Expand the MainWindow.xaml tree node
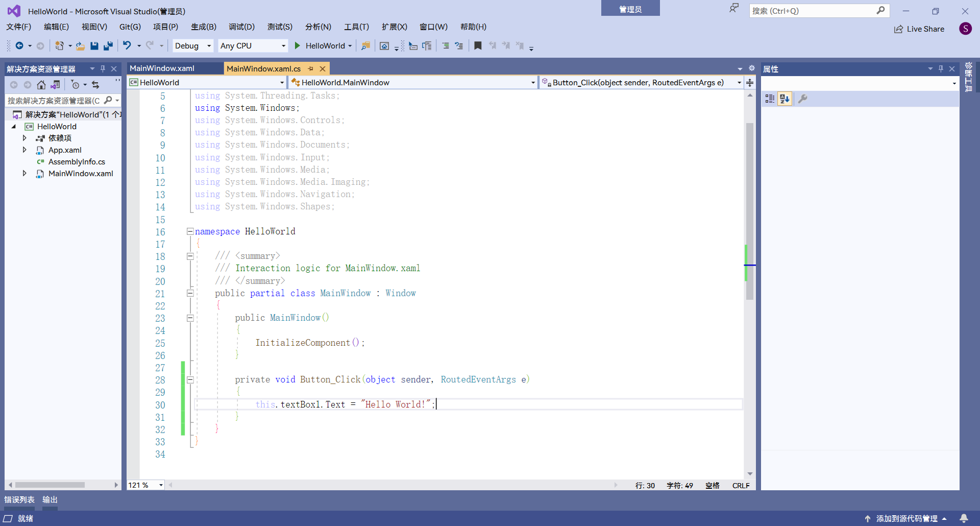The width and height of the screenshot is (980, 526). pos(24,173)
